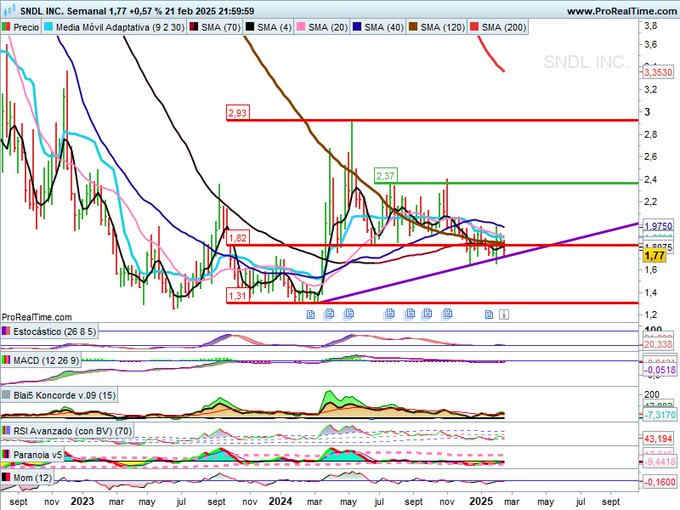Open the www.ProRealTime.com link
The height and width of the screenshot is (510, 680).
pyautogui.click(x=622, y=11)
